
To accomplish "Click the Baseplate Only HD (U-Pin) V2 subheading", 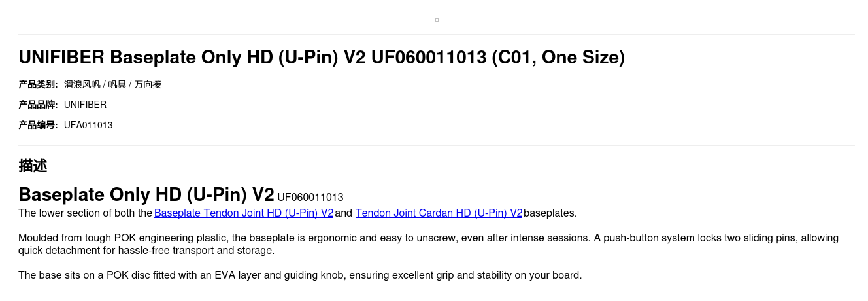I will (146, 195).
